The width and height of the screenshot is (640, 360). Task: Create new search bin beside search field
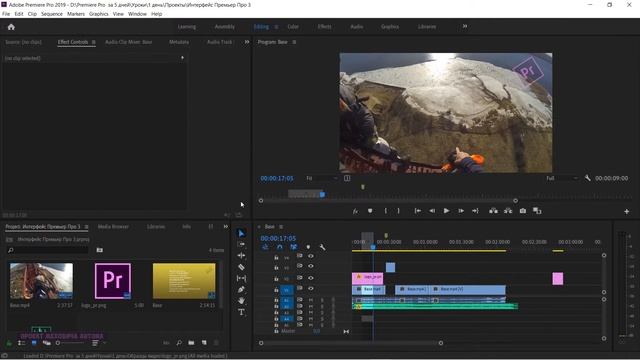pyautogui.click(x=100, y=250)
